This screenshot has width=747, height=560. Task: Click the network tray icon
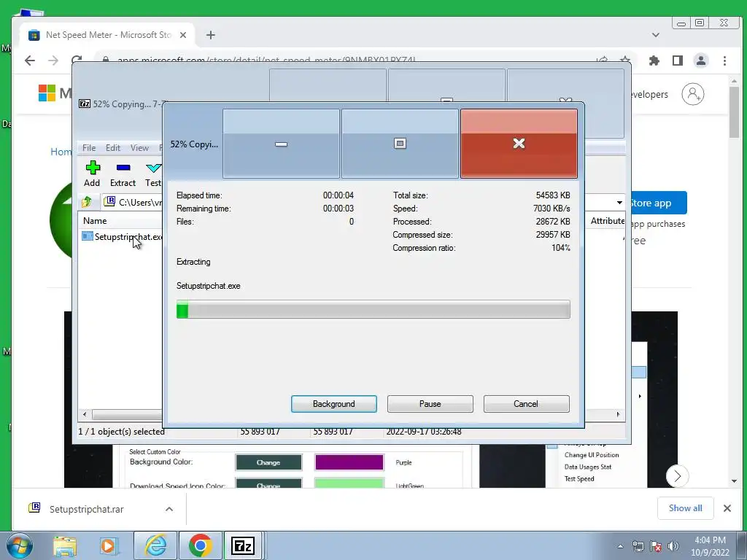pos(638,546)
